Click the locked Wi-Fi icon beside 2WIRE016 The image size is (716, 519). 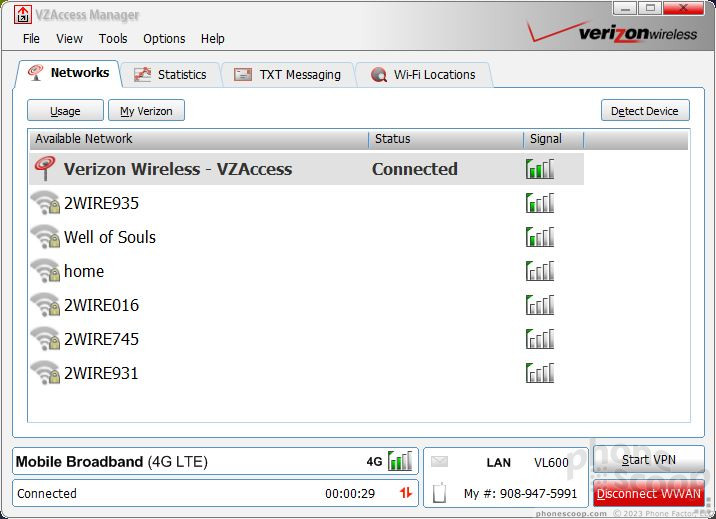(x=45, y=304)
